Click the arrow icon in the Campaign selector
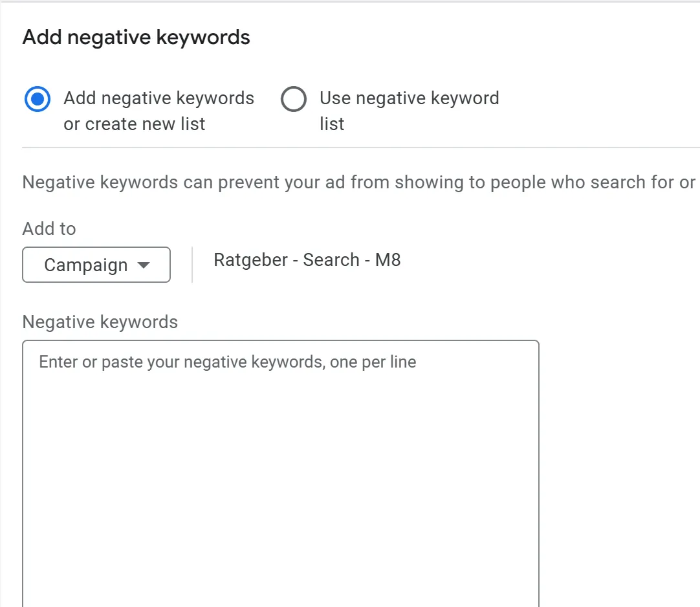This screenshot has height=607, width=700. [x=144, y=265]
